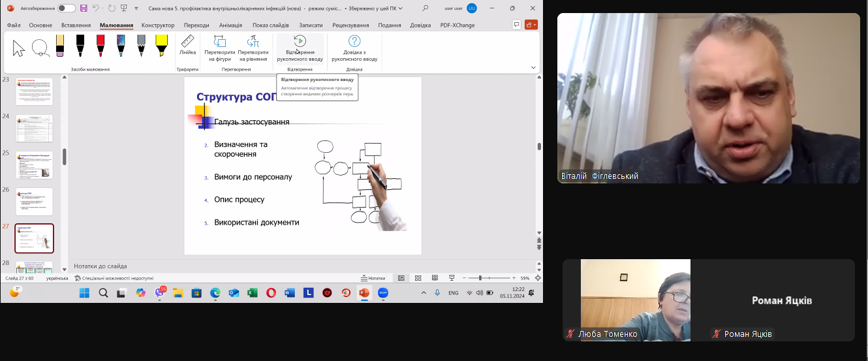Image resolution: width=868 pixels, height=361 pixels.
Task: Toggle Нотатки in the status bar
Action: 373,278
